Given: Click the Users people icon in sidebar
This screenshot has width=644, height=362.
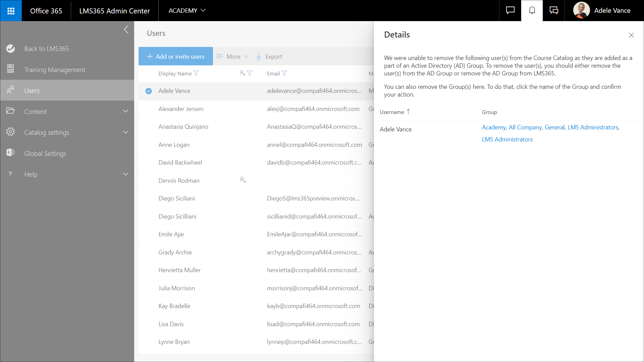Looking at the screenshot, I should coord(11,90).
